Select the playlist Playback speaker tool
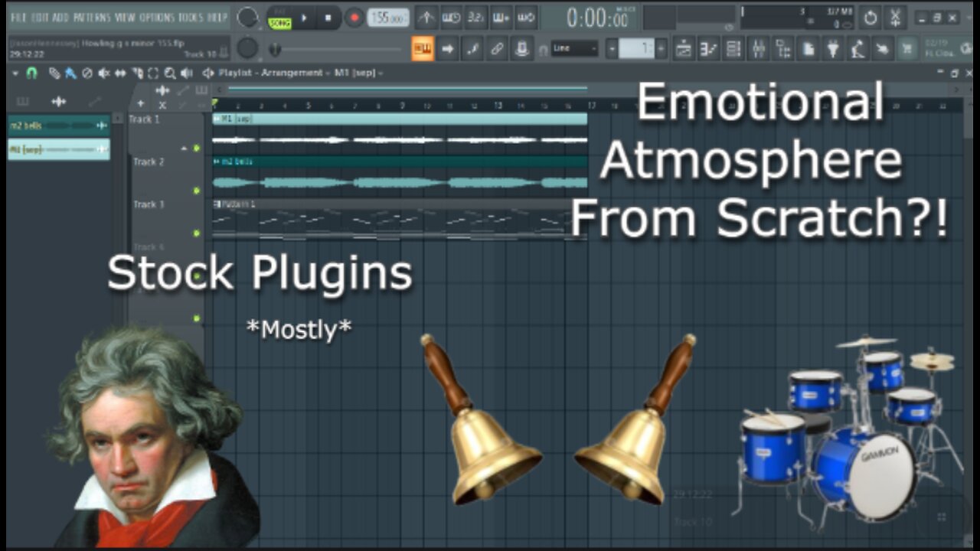The height and width of the screenshot is (551, 980). pyautogui.click(x=185, y=73)
